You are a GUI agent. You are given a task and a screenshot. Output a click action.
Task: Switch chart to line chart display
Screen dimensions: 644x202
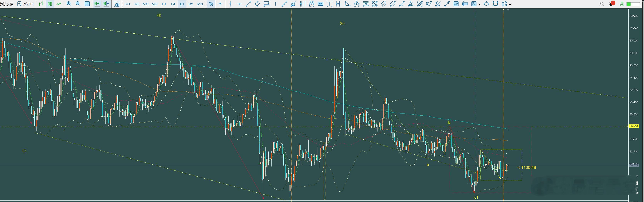point(59,4)
